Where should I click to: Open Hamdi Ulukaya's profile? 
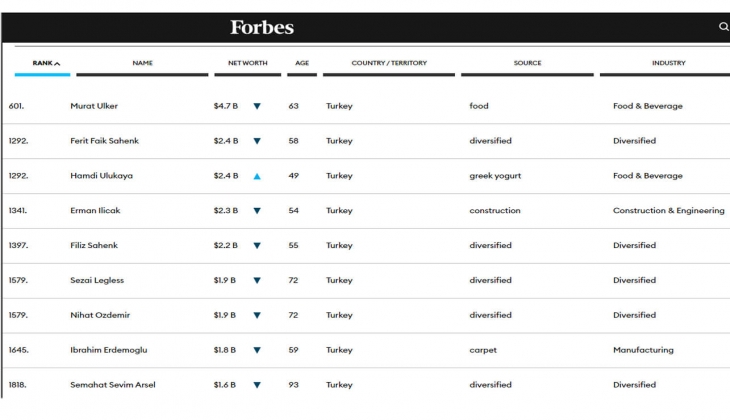pyautogui.click(x=101, y=176)
